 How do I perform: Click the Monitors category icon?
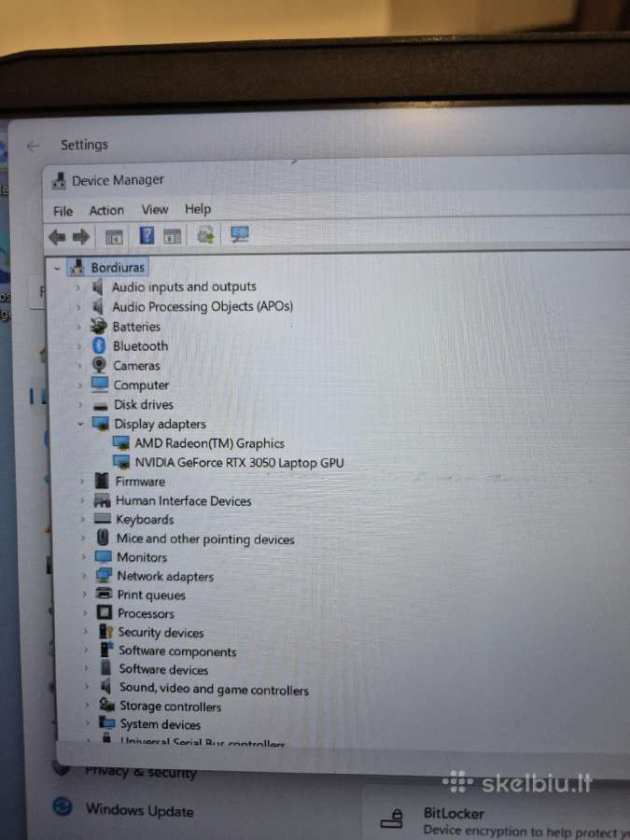104,556
